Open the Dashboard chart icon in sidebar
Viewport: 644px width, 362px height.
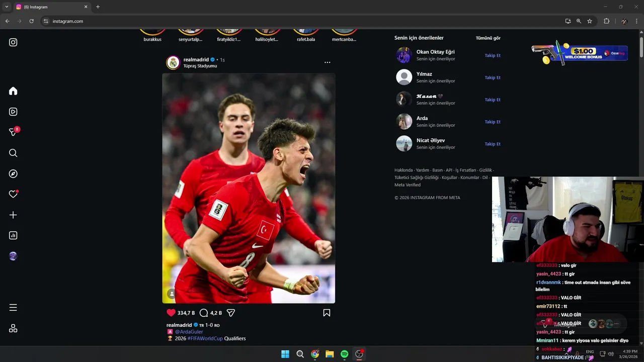click(x=13, y=235)
